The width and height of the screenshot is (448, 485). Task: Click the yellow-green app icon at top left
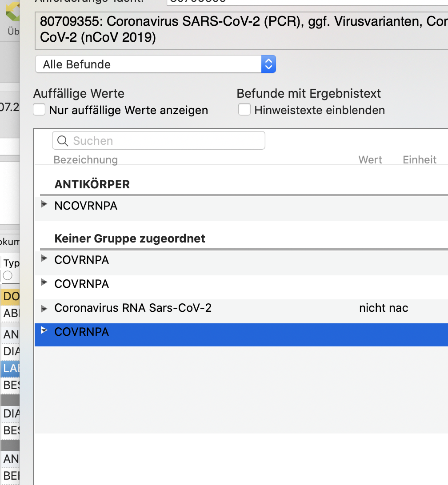(12, 11)
